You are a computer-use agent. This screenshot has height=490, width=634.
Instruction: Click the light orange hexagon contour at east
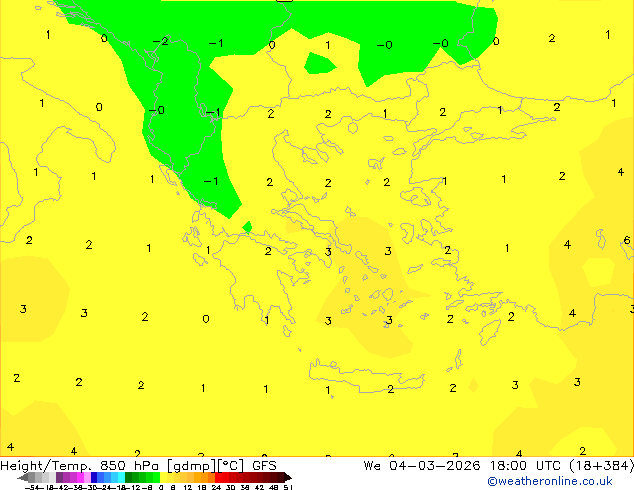pyautogui.click(x=598, y=272)
